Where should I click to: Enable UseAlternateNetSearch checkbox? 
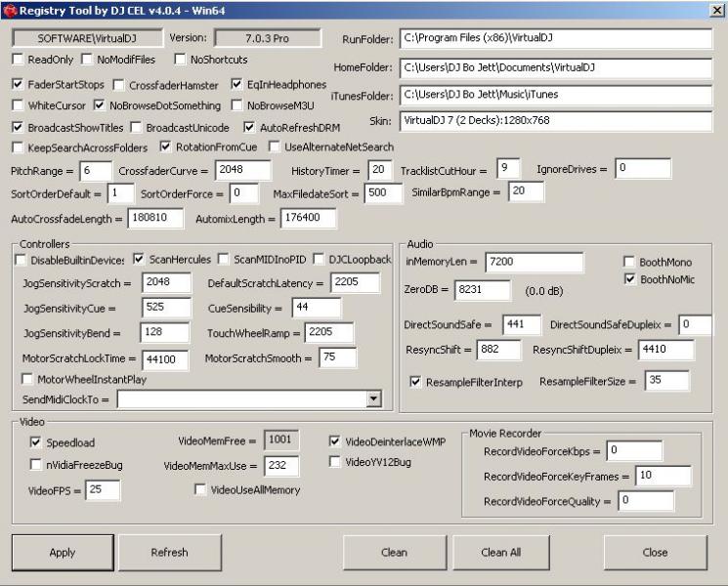coord(275,146)
